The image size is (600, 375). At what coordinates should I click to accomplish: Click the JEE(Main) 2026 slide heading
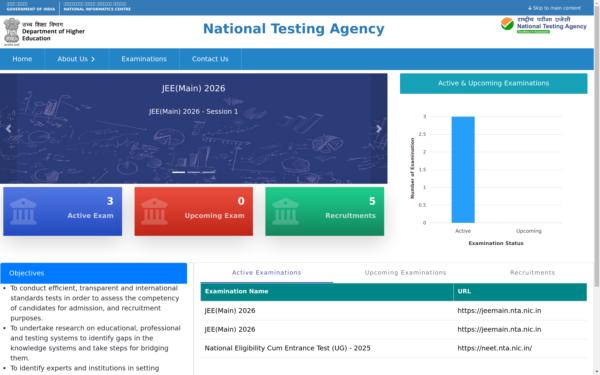pyautogui.click(x=193, y=88)
